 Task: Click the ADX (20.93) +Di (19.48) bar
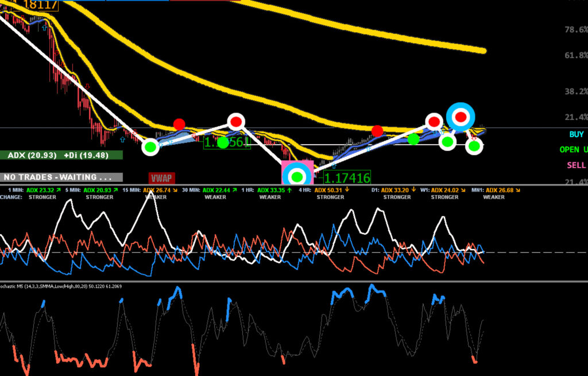click(61, 155)
